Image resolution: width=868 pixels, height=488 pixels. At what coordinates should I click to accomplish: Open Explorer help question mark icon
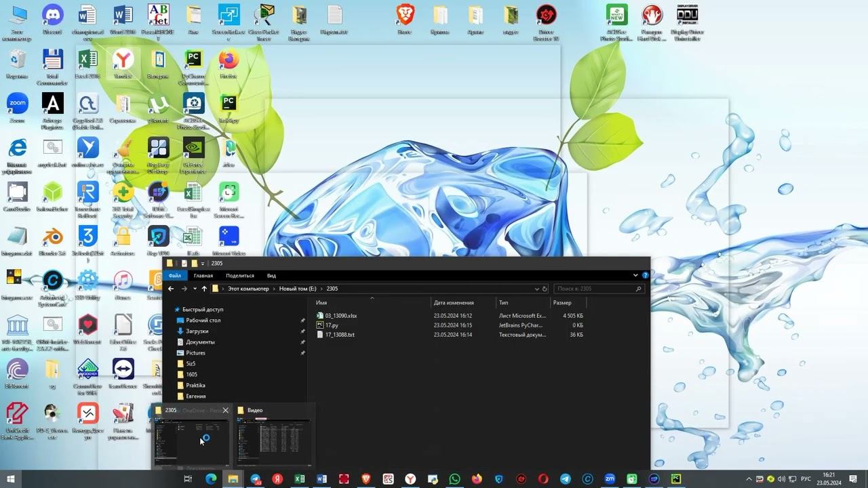click(645, 275)
